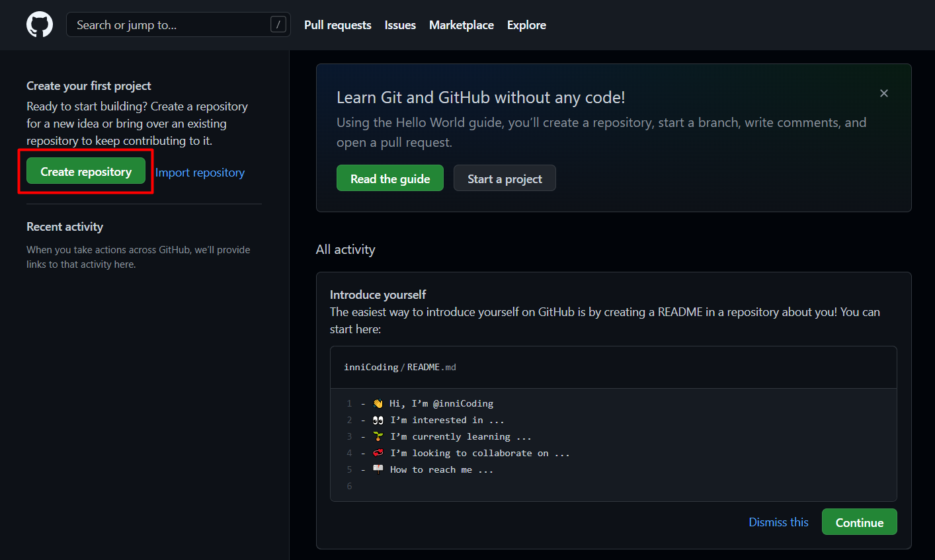Click 'I'm looking to collaborate on ...' line

click(480, 453)
